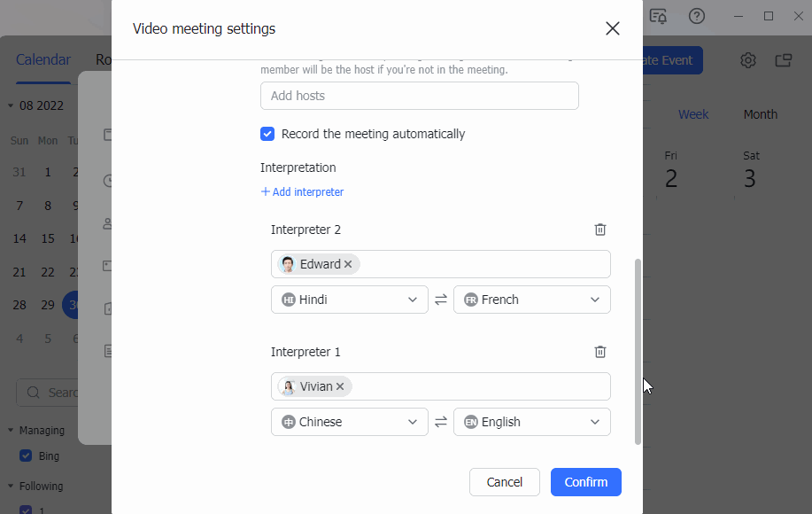Open calendar settings gear icon

(x=748, y=60)
